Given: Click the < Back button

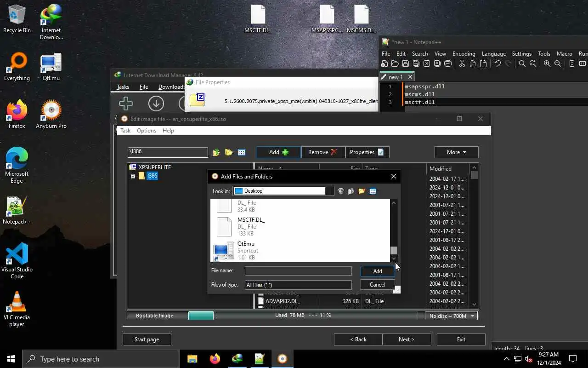Looking at the screenshot, I should pos(358,339).
